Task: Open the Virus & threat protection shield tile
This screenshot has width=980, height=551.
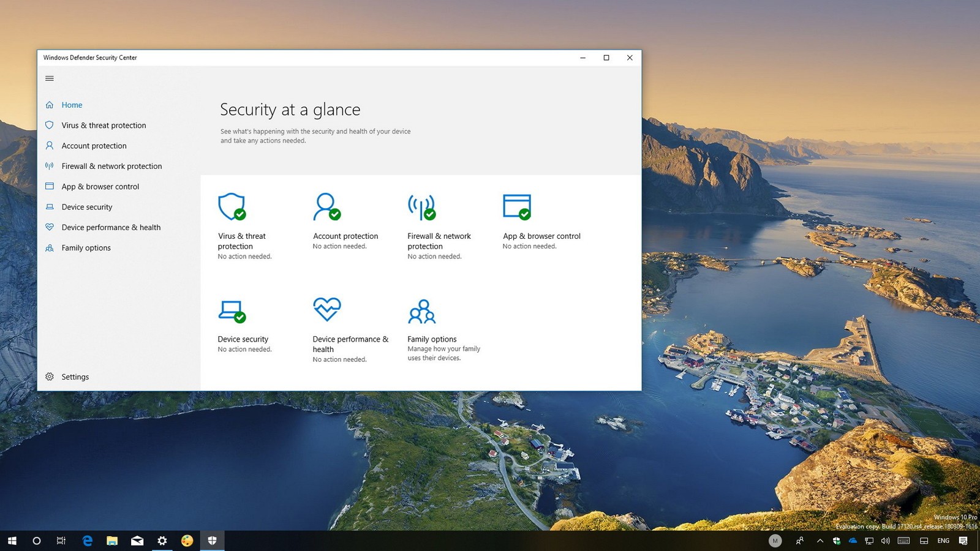Action: 231,207
